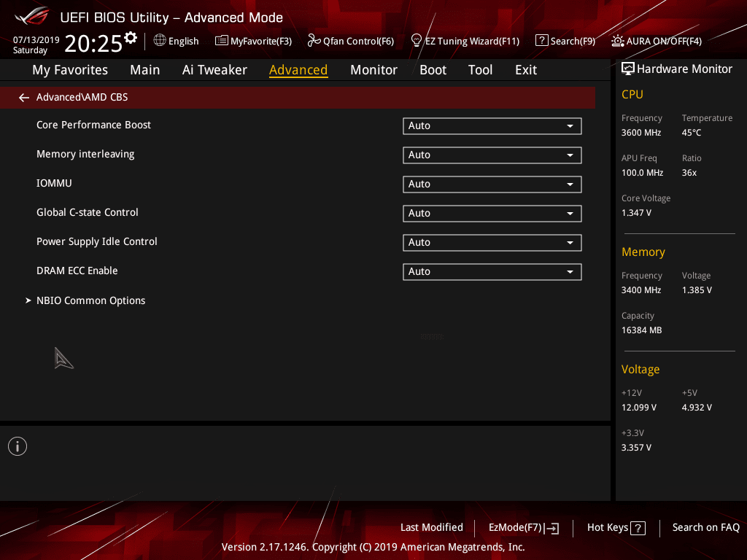Open the Memory interleaving dropdown
The width and height of the screenshot is (747, 560).
pos(492,155)
